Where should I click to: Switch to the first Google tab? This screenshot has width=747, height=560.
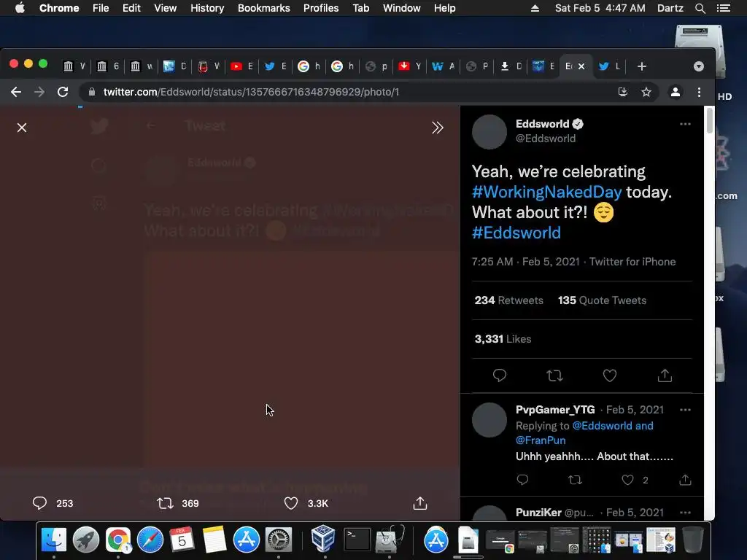click(309, 66)
